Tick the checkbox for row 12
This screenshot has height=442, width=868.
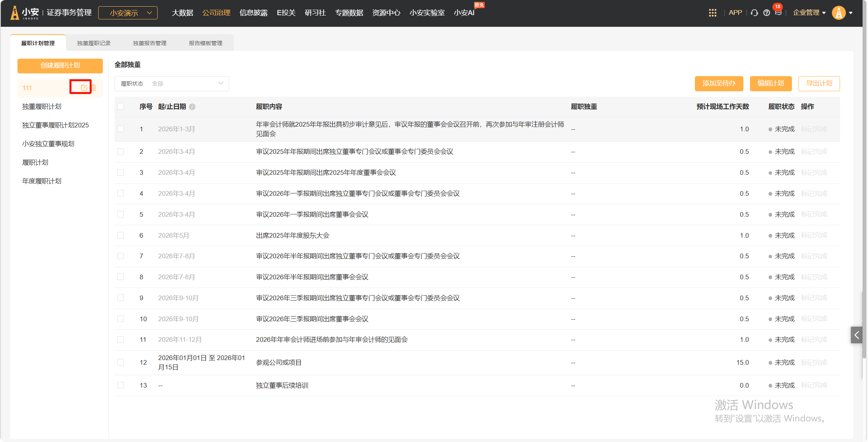pyautogui.click(x=121, y=362)
